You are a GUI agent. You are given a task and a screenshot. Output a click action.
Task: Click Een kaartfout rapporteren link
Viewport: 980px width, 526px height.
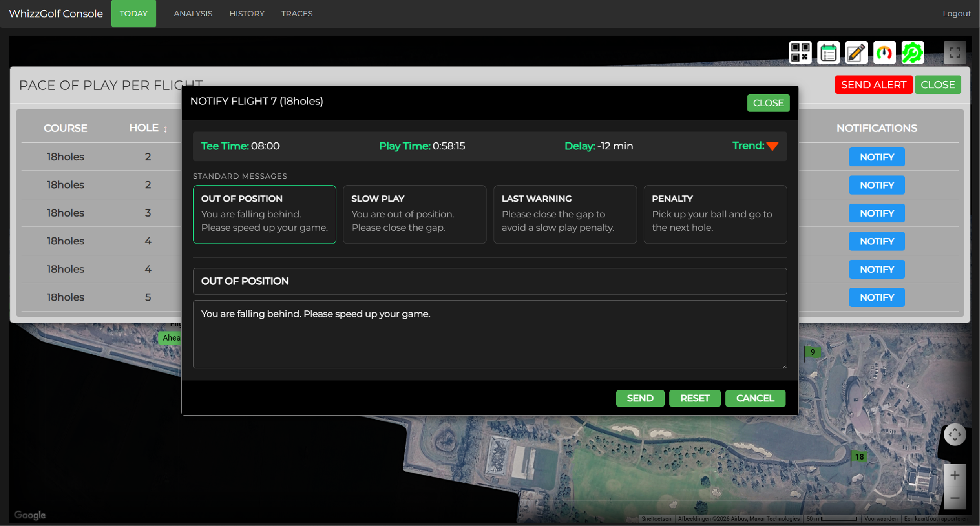pyautogui.click(x=936, y=519)
